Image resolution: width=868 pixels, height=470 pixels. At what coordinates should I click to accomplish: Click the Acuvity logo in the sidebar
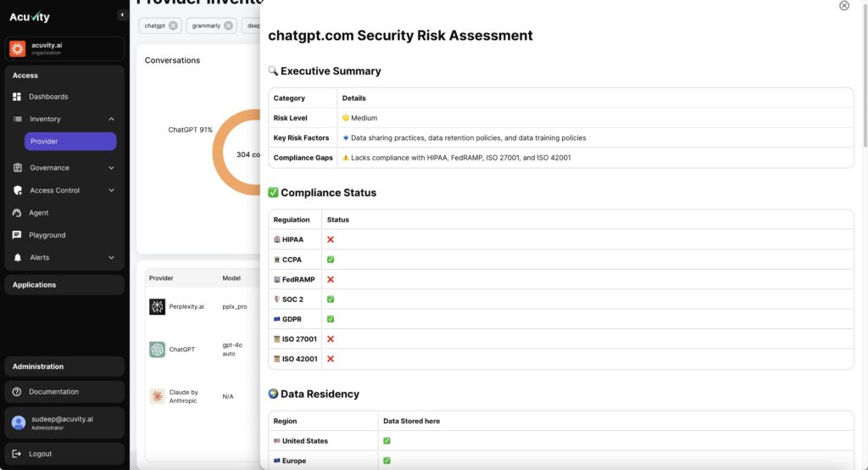[x=30, y=17]
